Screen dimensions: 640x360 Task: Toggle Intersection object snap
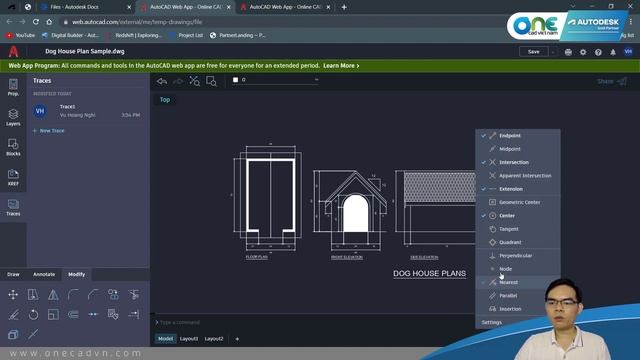pyautogui.click(x=518, y=162)
